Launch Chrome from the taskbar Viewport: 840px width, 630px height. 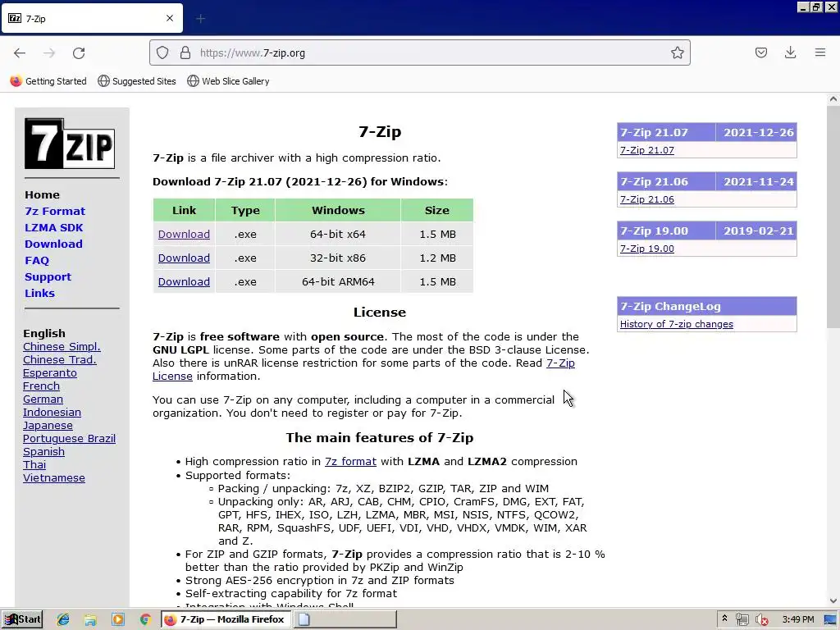(x=145, y=619)
